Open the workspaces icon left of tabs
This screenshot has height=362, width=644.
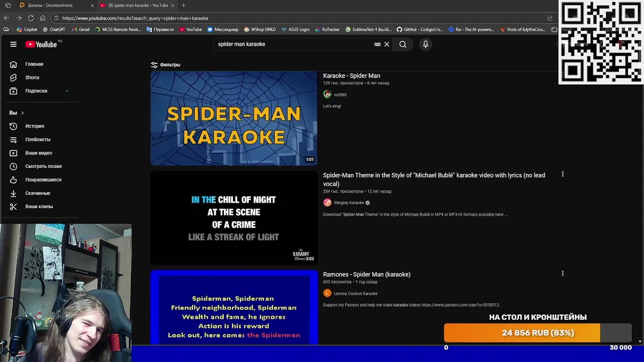coord(8,5)
